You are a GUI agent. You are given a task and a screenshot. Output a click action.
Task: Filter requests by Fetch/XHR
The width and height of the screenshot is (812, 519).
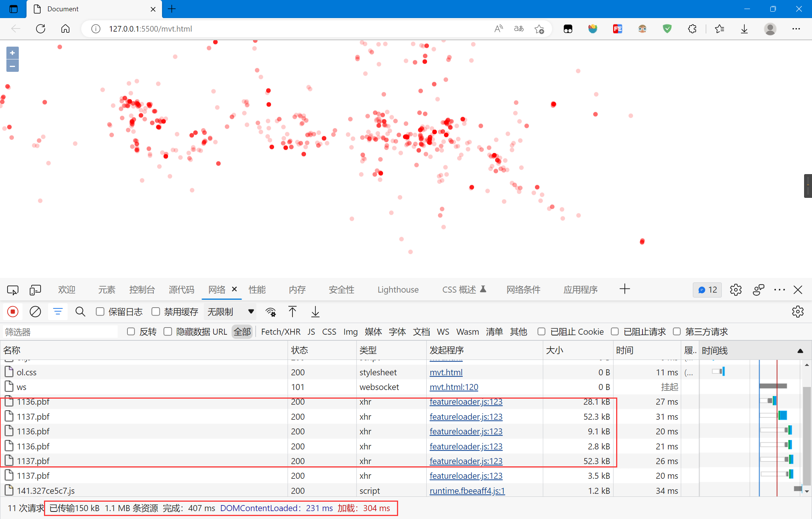point(281,332)
